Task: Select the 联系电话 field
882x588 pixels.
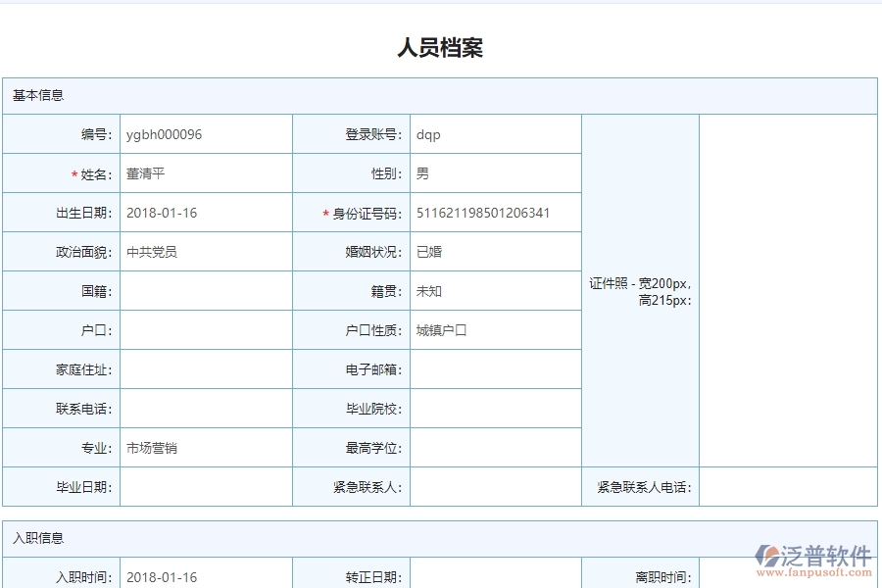Action: (x=205, y=409)
